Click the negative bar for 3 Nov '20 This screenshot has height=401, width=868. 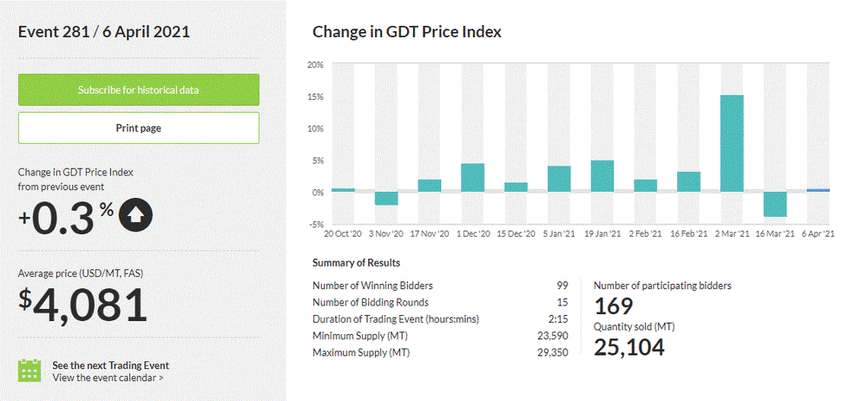(386, 198)
